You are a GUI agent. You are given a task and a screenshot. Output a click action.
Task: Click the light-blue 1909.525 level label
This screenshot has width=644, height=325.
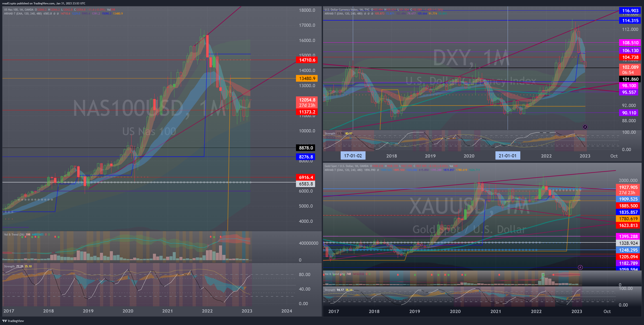[628, 199]
